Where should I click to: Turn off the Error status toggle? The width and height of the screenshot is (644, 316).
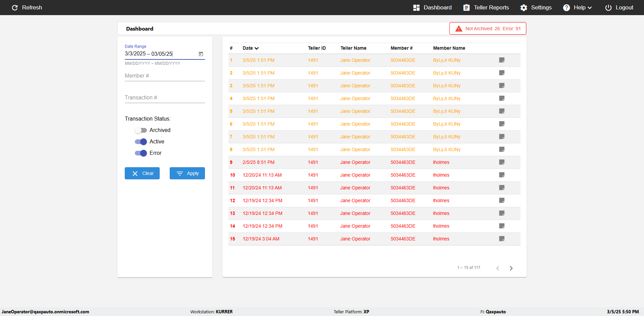[141, 153]
